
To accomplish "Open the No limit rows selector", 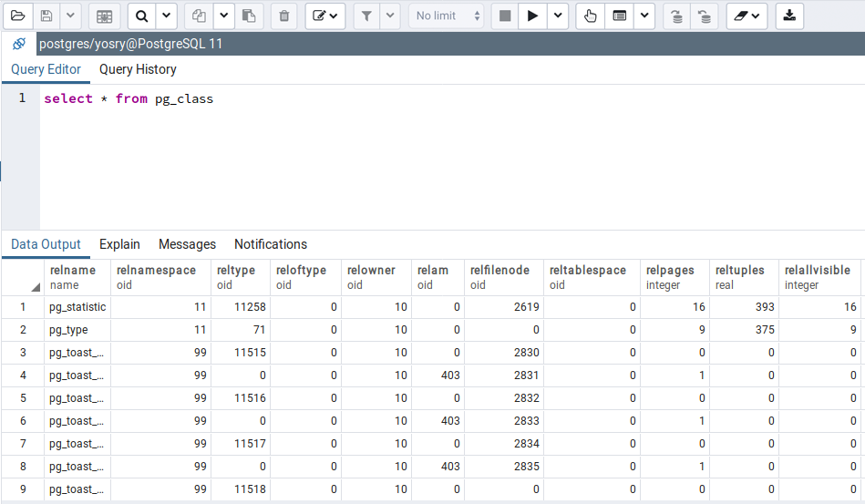I will coord(446,15).
